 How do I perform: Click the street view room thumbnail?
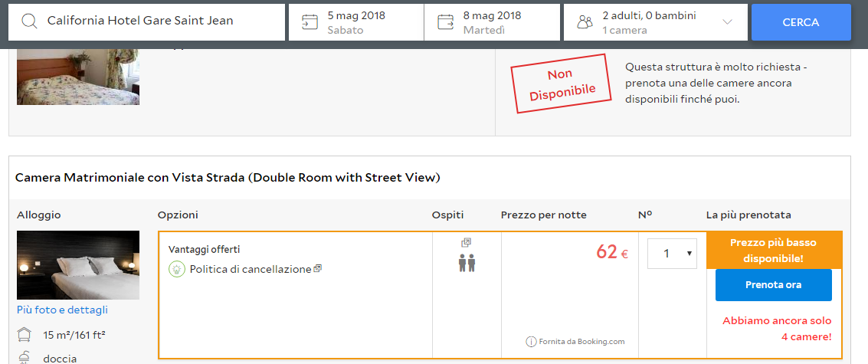[78, 264]
